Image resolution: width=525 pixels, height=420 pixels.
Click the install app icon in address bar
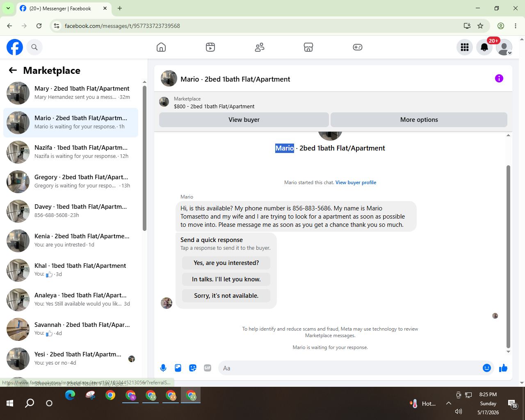coord(467,26)
